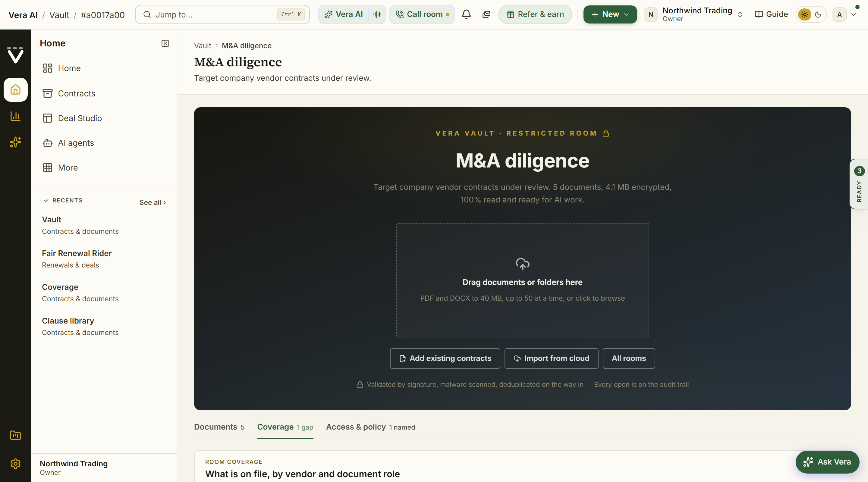Viewport: 868px width, 482px height.
Task: Open the Home rail icon
Action: (x=15, y=89)
